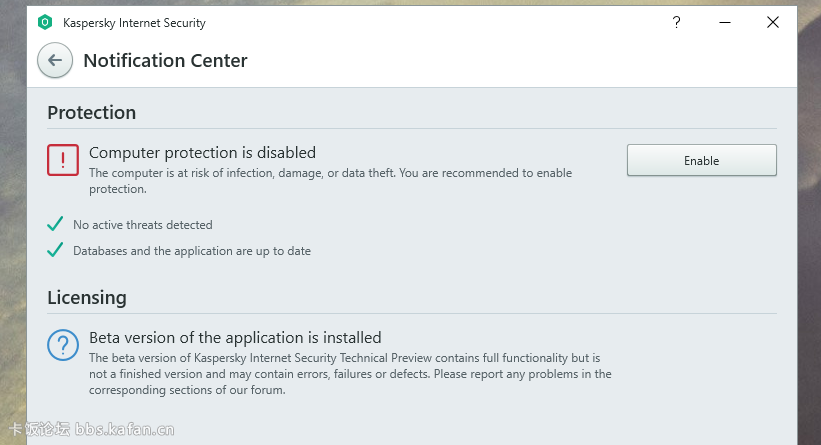Click checkmark beside No active threats detected
This screenshot has height=445, width=821.
tap(55, 224)
